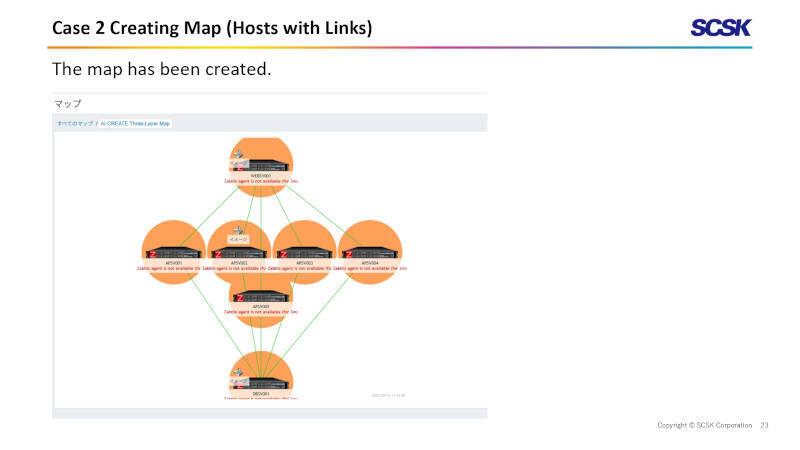Open the AI-CREATE Three-Layer Map breadcrumb link
800x450 pixels.
(135, 123)
